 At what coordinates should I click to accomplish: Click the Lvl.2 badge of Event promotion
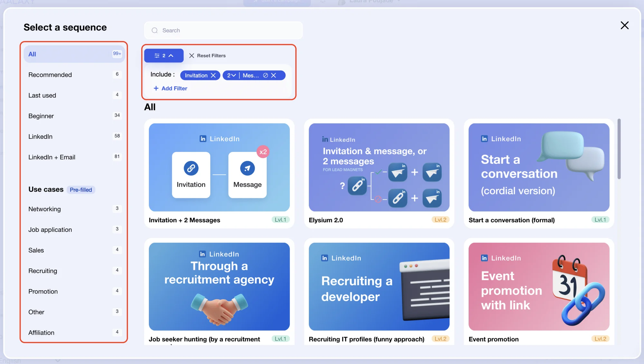pyautogui.click(x=600, y=339)
